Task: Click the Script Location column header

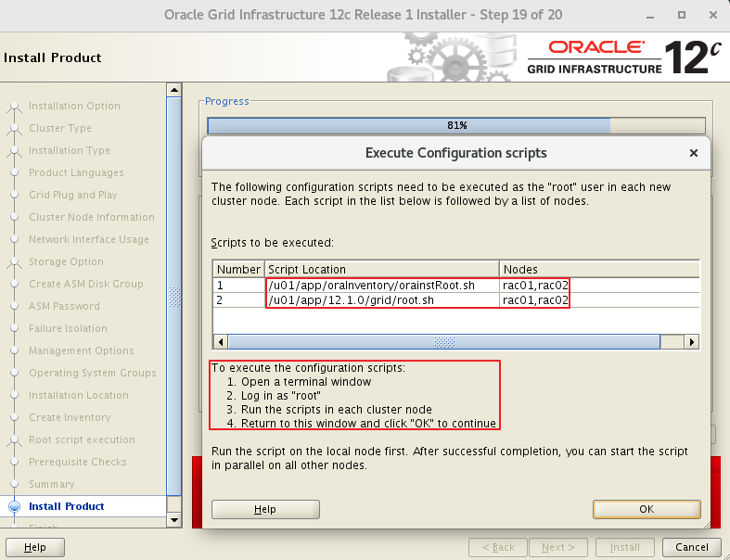Action: (382, 269)
